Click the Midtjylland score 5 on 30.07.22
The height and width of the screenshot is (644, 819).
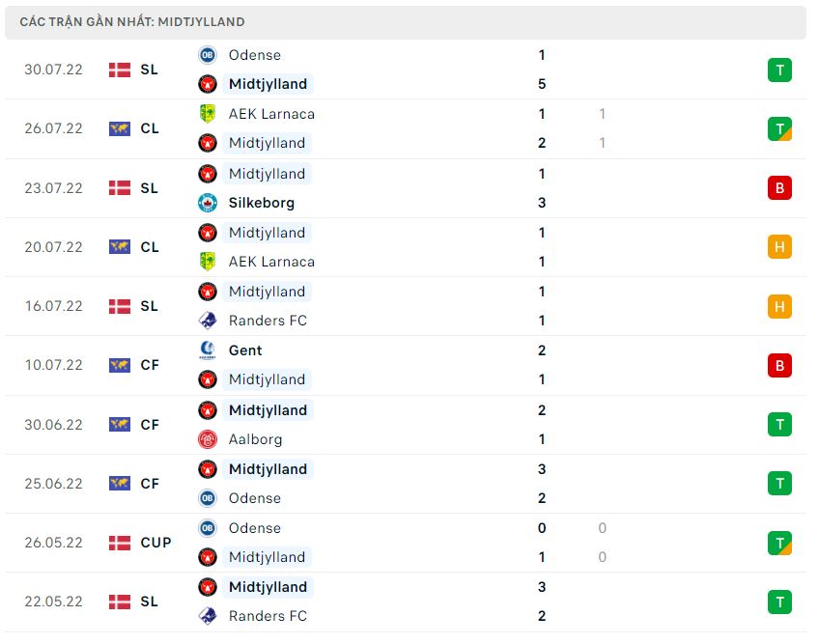pos(542,84)
